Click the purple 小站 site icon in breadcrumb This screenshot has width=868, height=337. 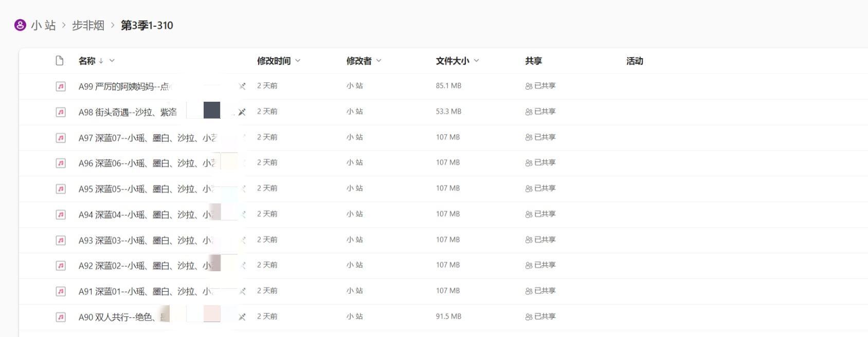20,25
